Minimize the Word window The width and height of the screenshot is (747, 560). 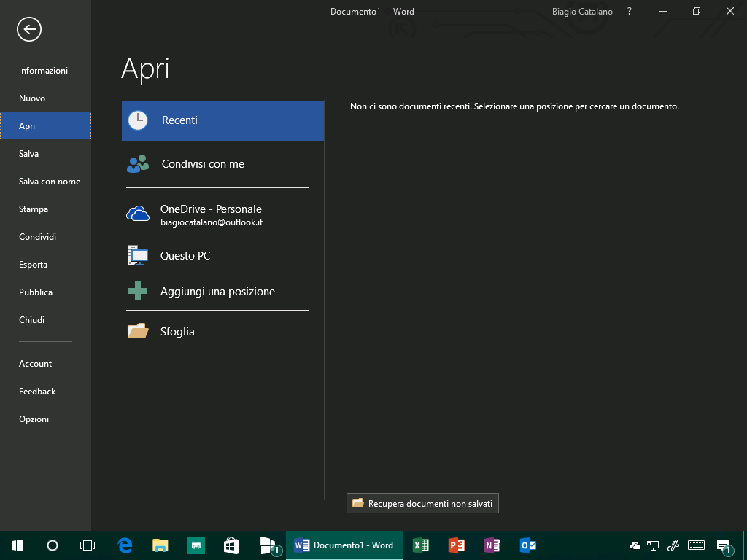(662, 12)
